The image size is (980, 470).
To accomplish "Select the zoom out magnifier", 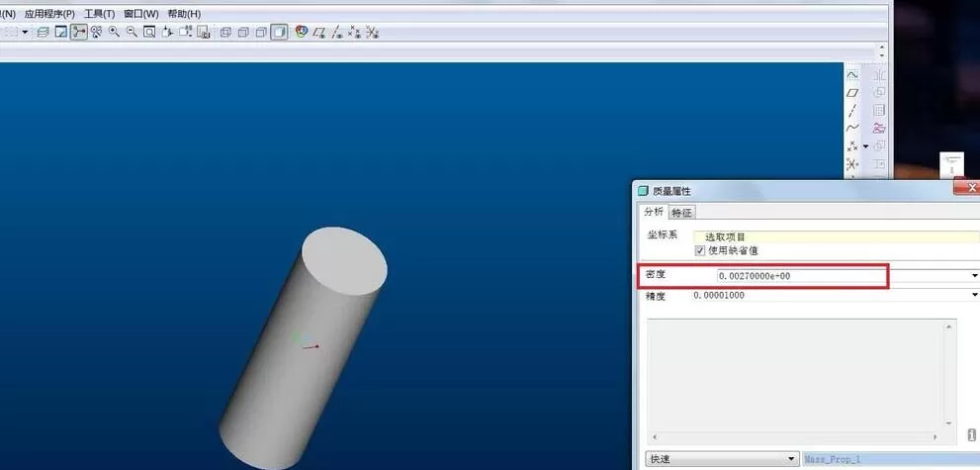I will click(132, 32).
